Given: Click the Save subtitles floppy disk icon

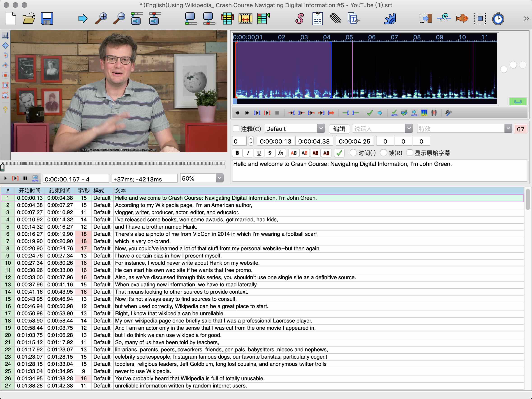Looking at the screenshot, I should coord(47,19).
